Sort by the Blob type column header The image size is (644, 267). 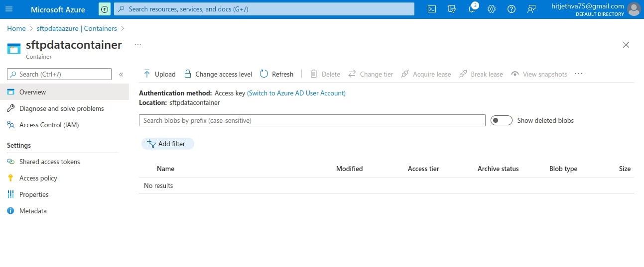coord(563,169)
